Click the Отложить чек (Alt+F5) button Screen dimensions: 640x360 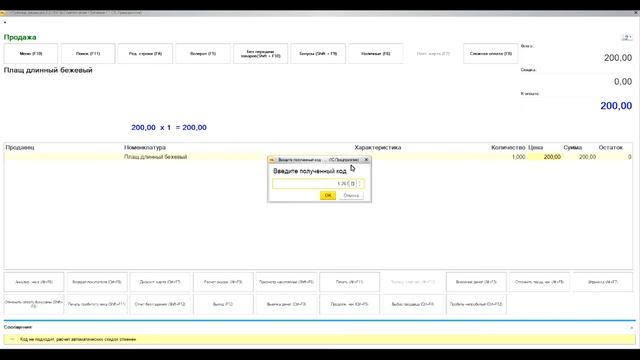[x=539, y=282]
